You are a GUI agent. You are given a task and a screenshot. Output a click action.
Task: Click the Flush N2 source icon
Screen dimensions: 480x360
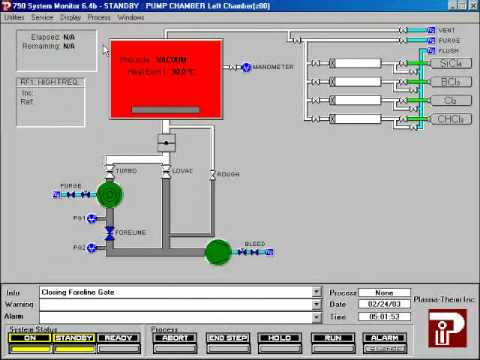[x=431, y=51]
